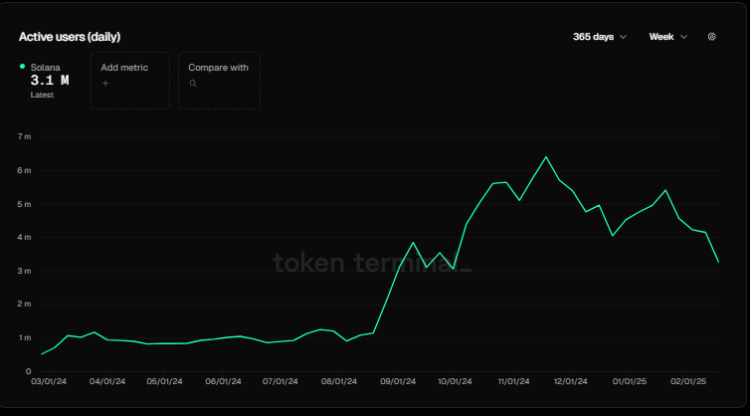Click the 02/01/25 x-axis date
This screenshot has width=750, height=416.
tap(688, 381)
